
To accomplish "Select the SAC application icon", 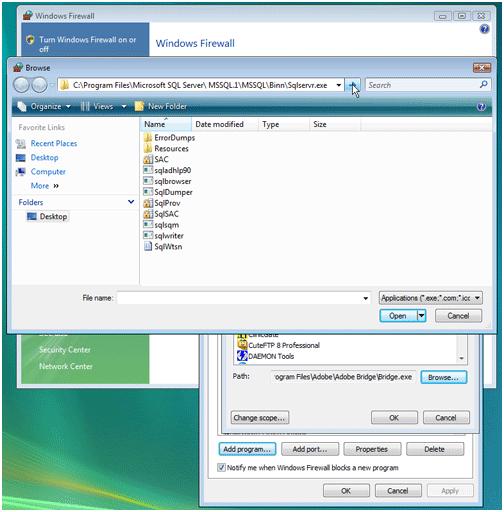I will (x=148, y=159).
